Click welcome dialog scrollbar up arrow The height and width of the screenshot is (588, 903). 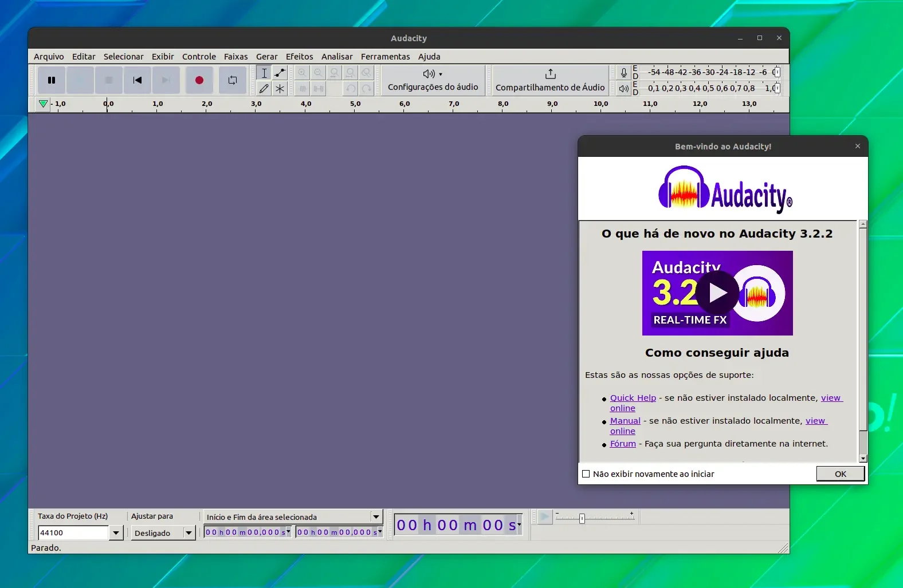[x=863, y=224]
